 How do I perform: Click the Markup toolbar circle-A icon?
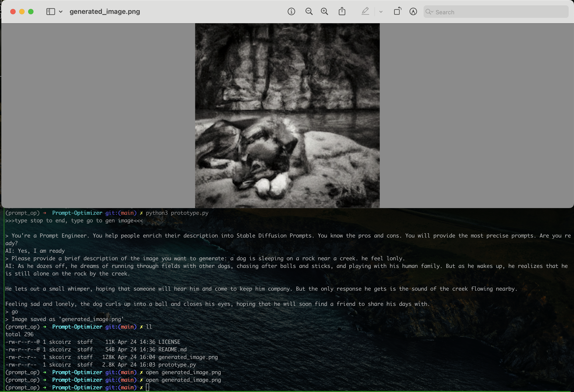tap(413, 12)
